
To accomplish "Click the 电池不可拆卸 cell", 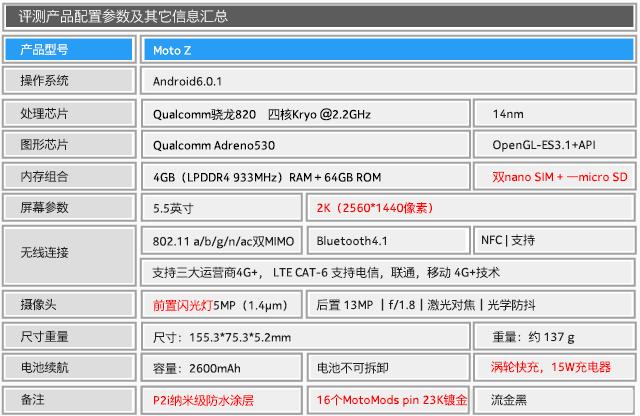I will pyautogui.click(x=388, y=367).
